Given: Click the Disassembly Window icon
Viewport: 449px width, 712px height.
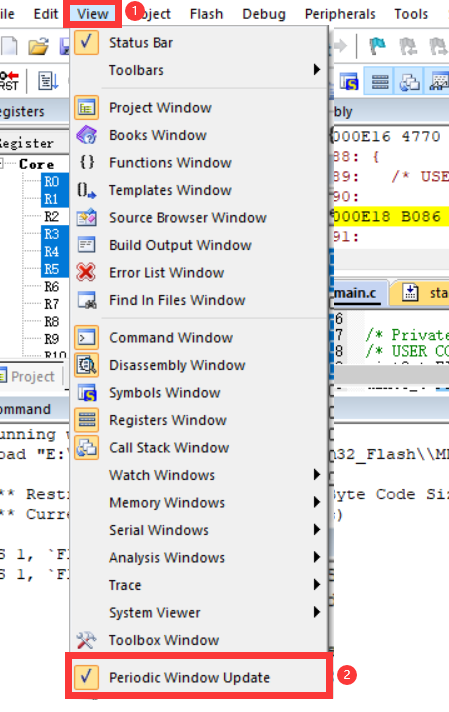Looking at the screenshot, I should tap(86, 366).
